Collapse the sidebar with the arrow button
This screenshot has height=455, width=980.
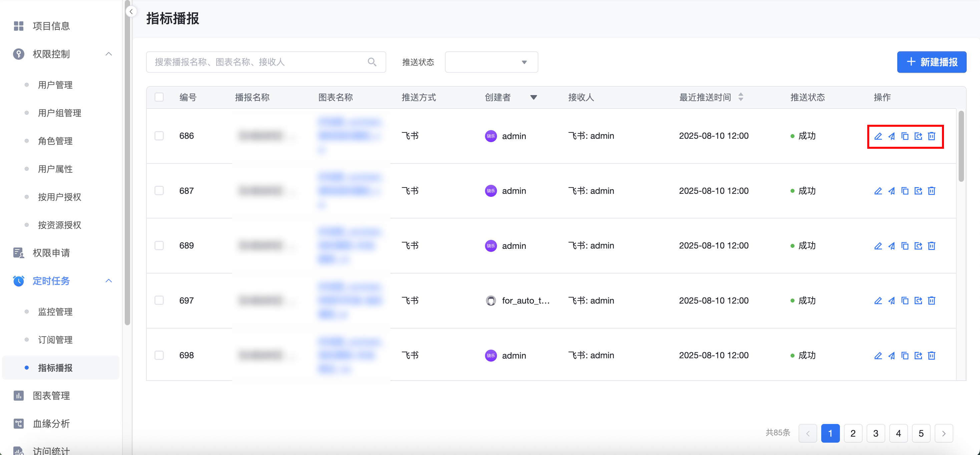tap(131, 11)
